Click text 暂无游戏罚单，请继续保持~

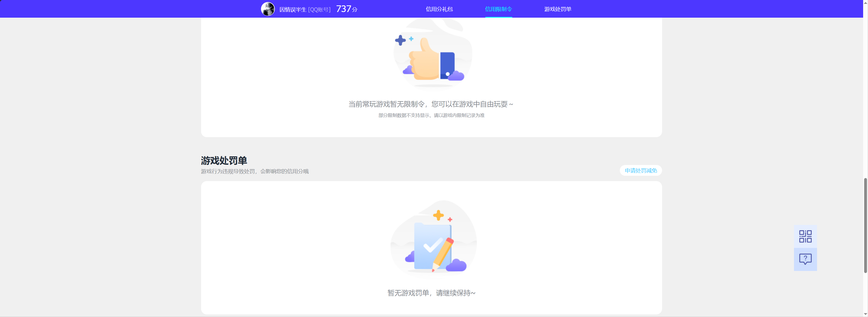point(431,293)
